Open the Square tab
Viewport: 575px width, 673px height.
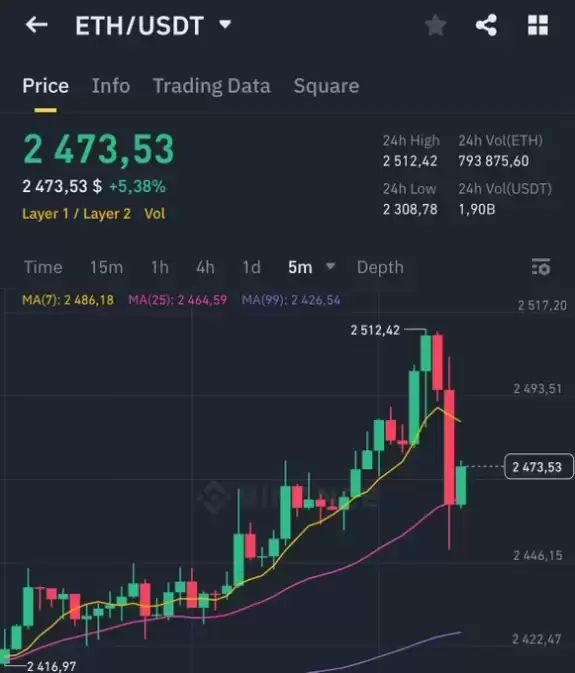(326, 86)
